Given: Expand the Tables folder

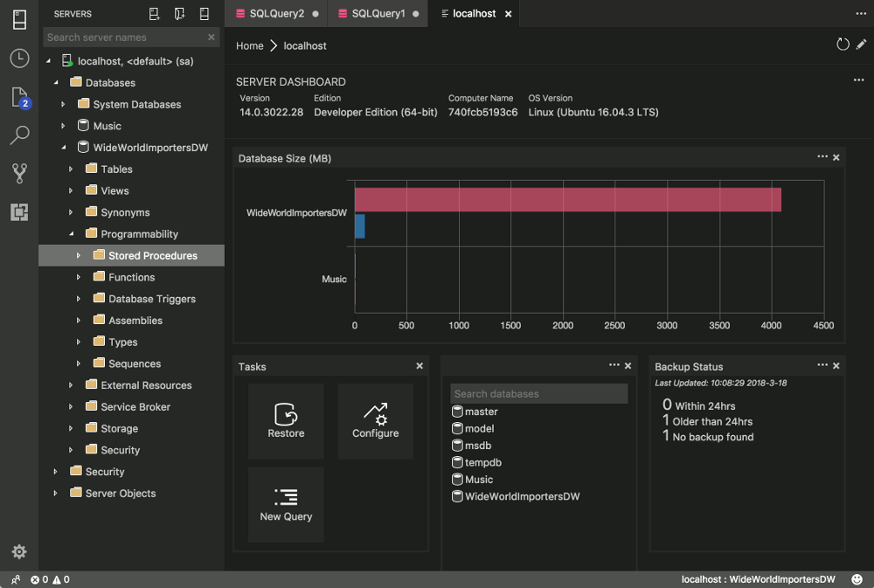Looking at the screenshot, I should [71, 169].
